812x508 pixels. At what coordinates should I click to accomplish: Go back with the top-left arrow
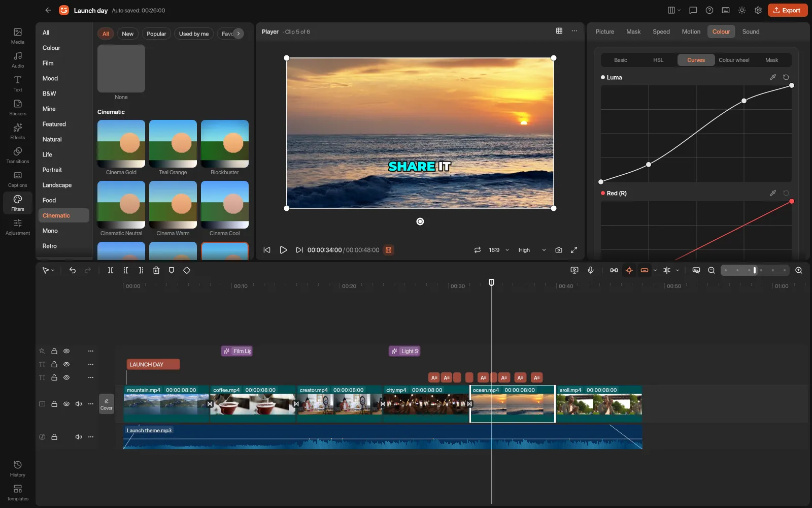coord(48,10)
